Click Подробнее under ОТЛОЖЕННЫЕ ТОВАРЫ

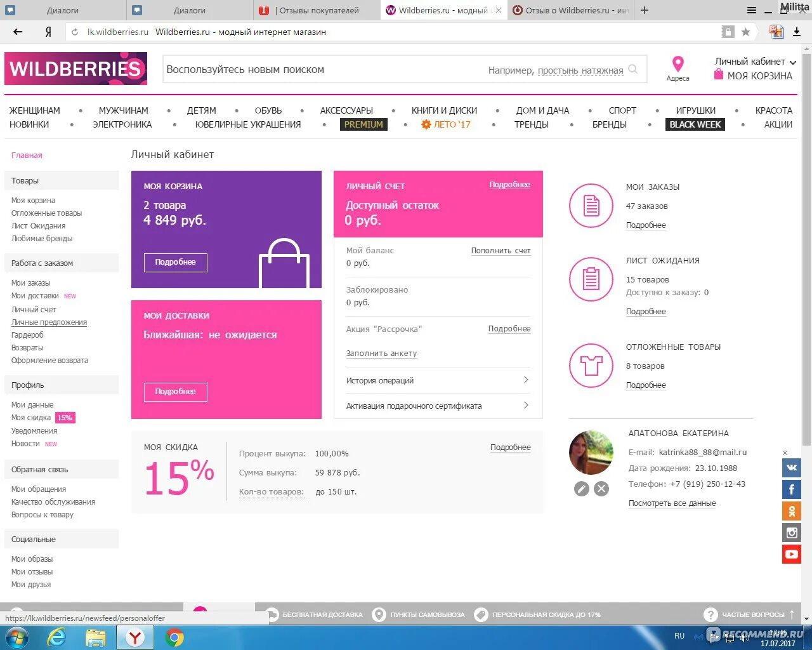646,385
